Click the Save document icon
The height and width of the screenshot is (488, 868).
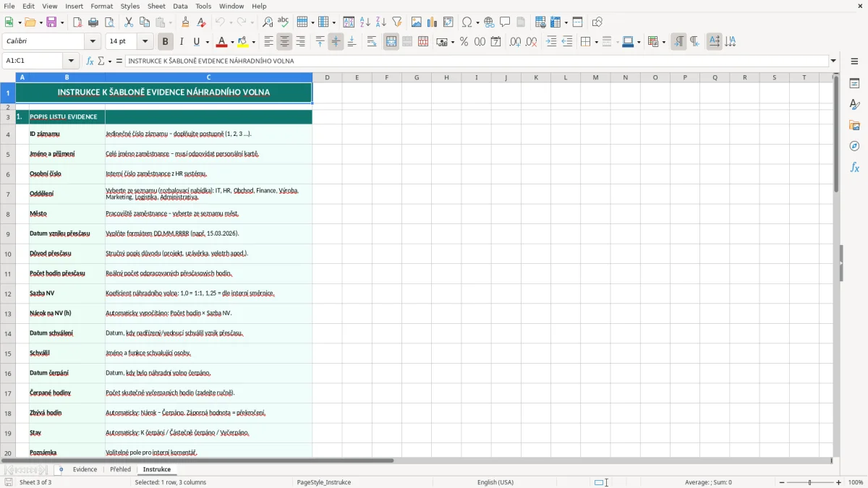pyautogui.click(x=51, y=22)
